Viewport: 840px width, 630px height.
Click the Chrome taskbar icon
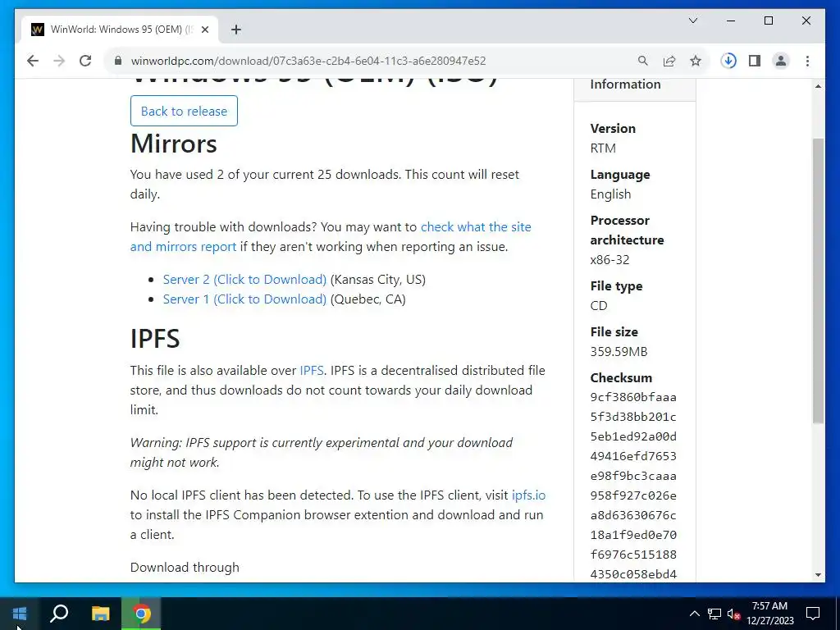pos(141,614)
